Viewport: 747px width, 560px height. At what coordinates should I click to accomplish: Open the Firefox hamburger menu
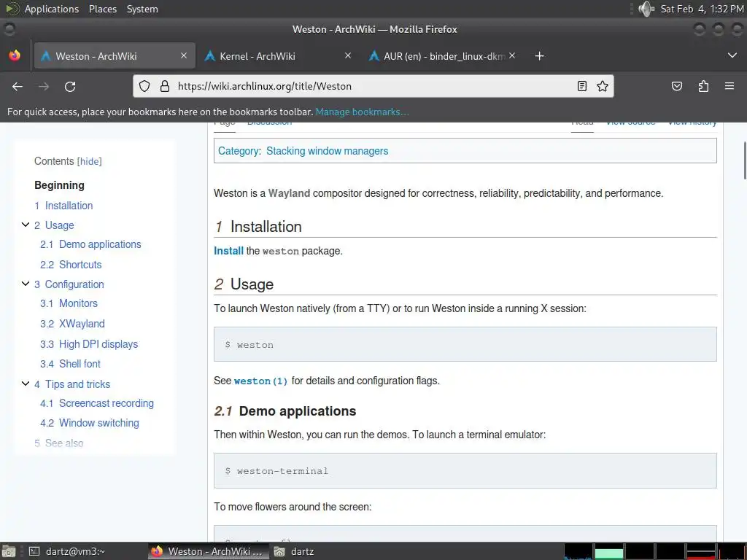pyautogui.click(x=729, y=86)
